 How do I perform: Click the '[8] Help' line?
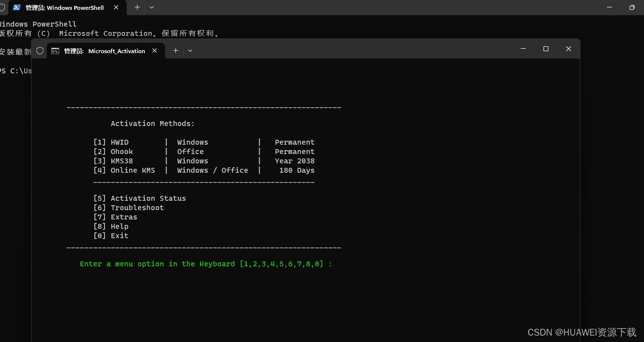tap(111, 226)
